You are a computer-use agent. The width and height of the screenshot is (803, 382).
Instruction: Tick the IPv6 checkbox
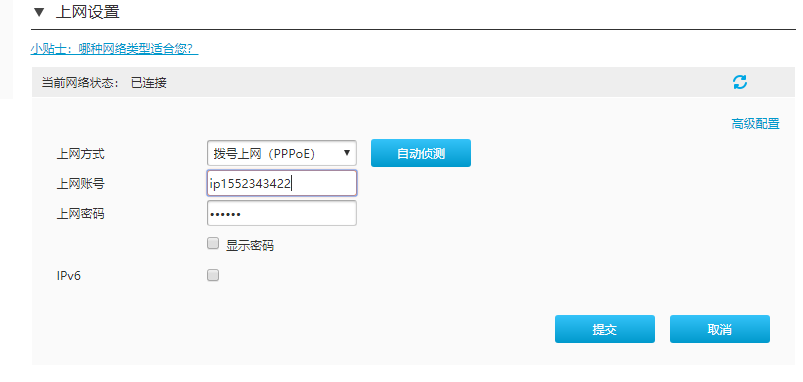(213, 275)
